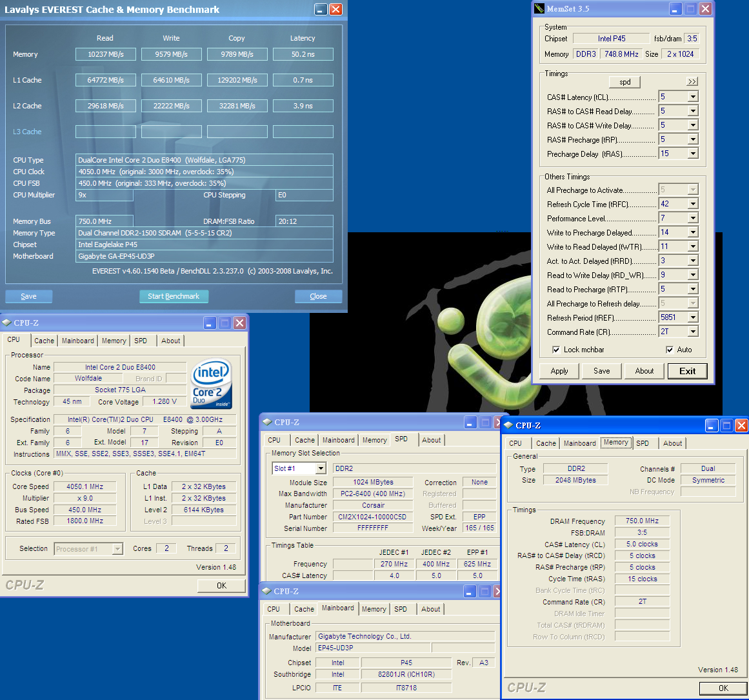The width and height of the screenshot is (749, 700).
Task: Click the MemSet title bar app icon
Action: pos(539,8)
